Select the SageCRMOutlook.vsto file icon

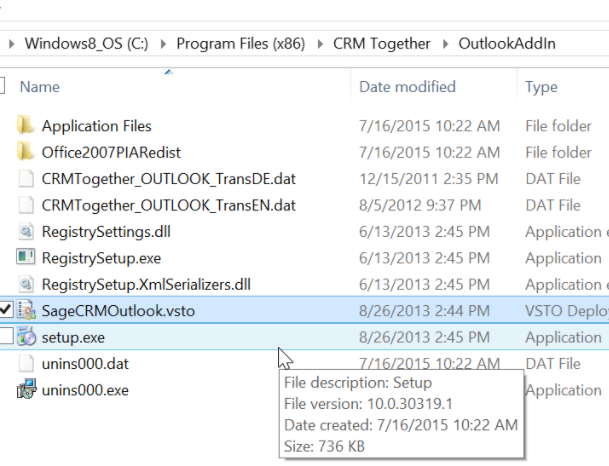(26, 310)
